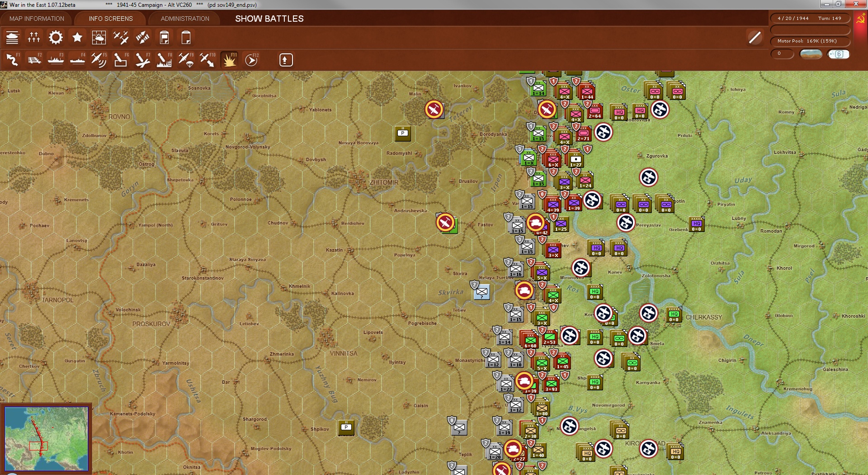Click the PROSKUROV city label
868x475 pixels.
coord(151,324)
